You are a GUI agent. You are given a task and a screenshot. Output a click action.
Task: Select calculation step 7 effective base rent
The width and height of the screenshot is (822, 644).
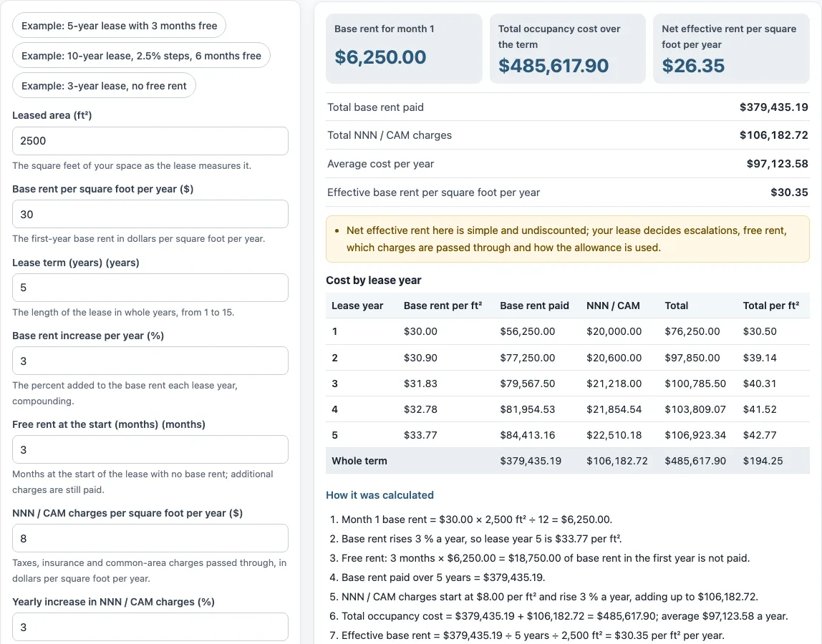click(x=533, y=635)
